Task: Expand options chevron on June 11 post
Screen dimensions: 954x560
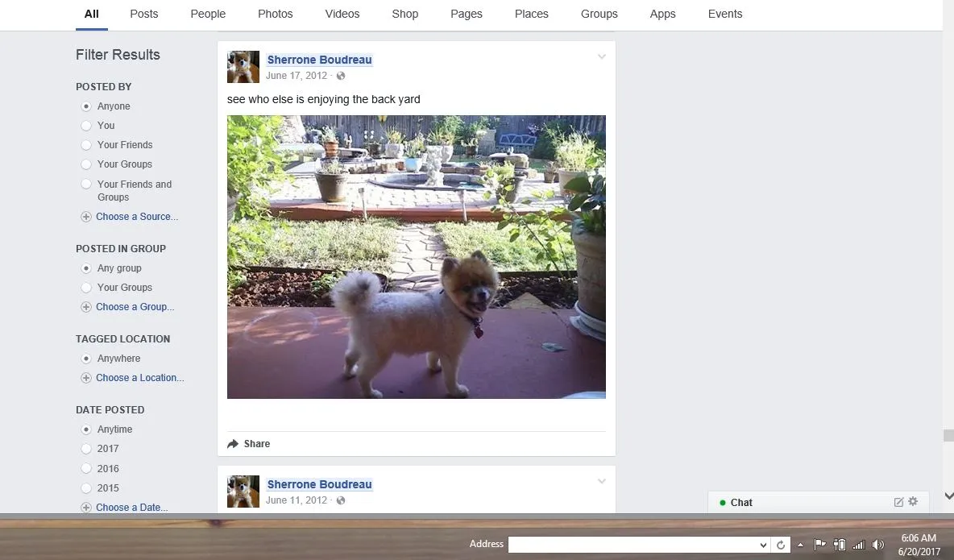Action: pos(602,482)
